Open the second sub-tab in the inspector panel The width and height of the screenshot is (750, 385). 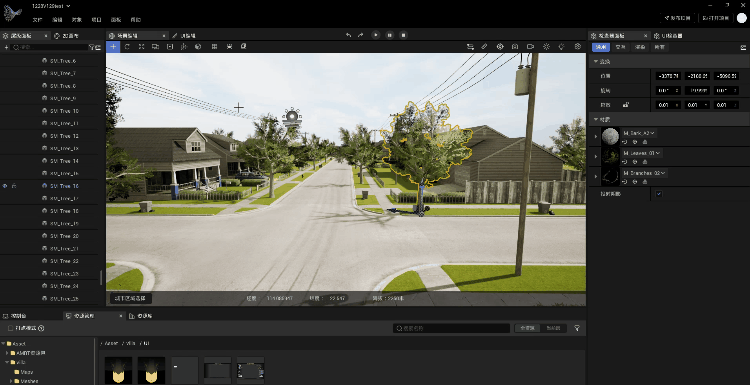point(620,47)
